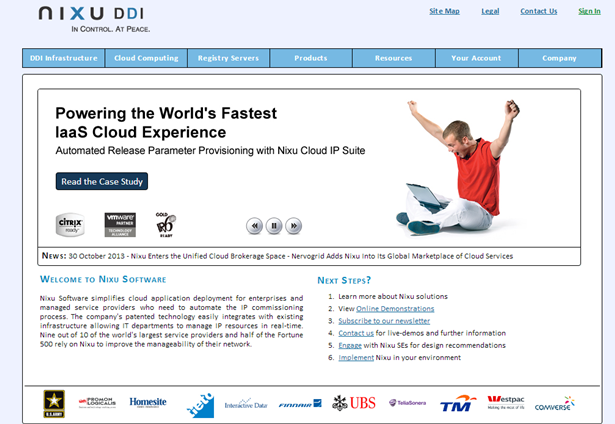This screenshot has width=615, height=424.
Task: Click the TeliaSonera logo
Action: [407, 402]
